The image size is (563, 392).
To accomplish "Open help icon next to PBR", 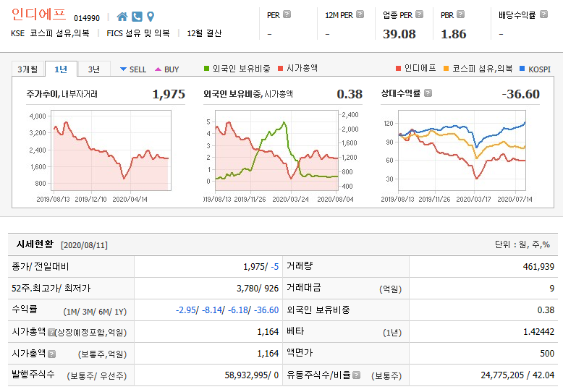I will pos(461,14).
